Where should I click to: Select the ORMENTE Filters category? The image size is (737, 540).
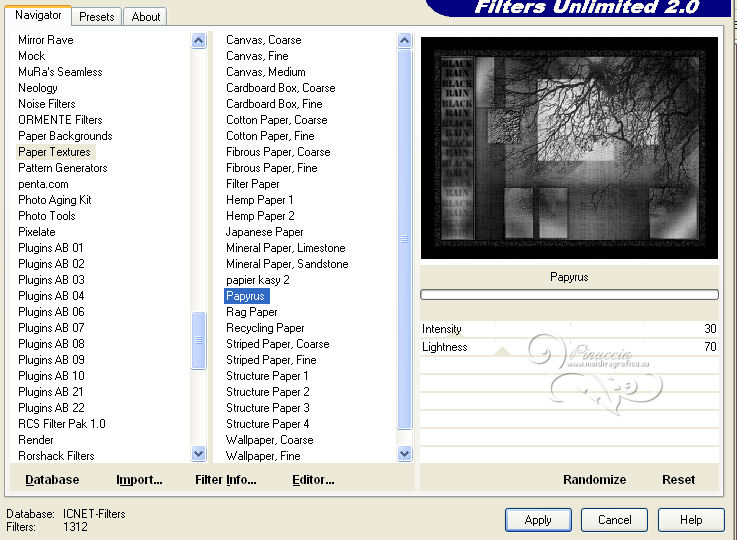pos(60,120)
